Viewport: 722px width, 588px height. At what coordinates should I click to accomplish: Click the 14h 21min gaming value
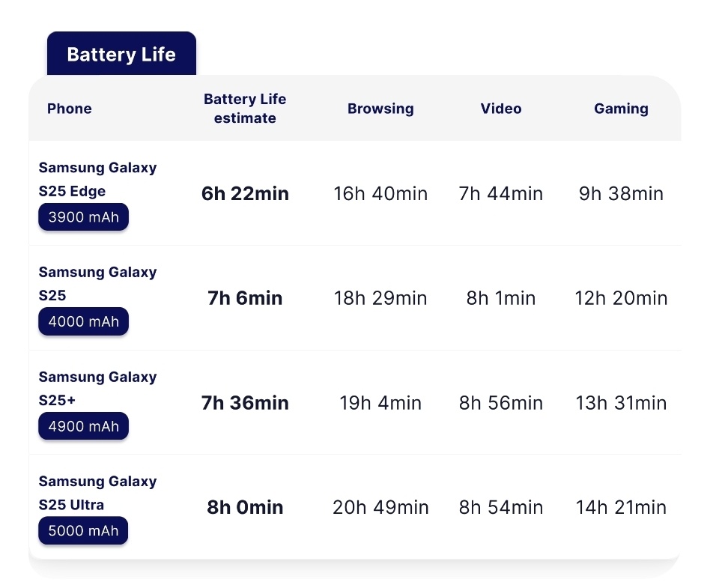click(621, 507)
